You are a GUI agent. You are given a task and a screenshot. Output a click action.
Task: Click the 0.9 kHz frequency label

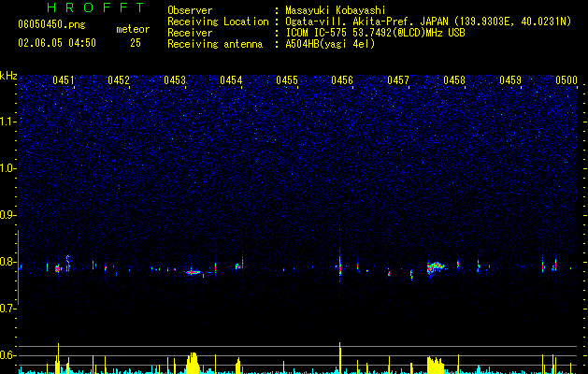(7, 215)
